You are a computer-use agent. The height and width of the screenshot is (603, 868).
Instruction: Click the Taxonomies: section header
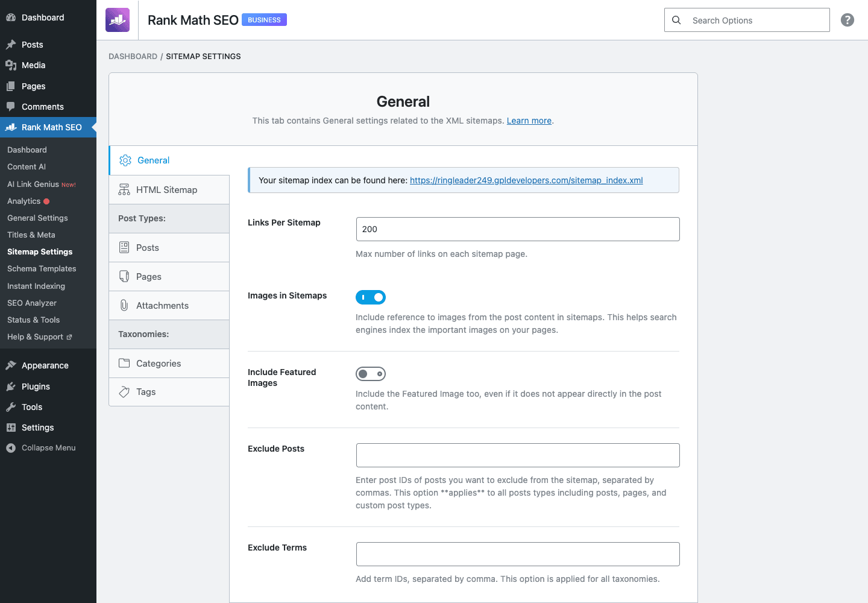pos(169,334)
